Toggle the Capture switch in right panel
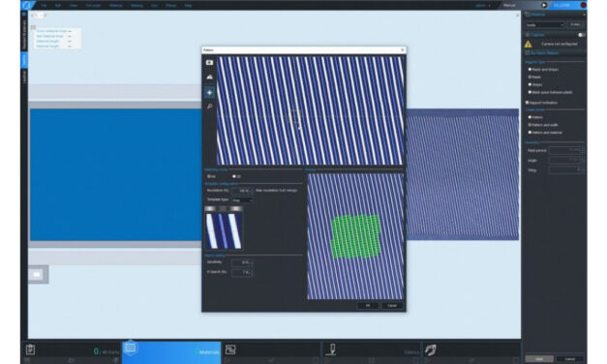607x364 pixels. click(581, 35)
